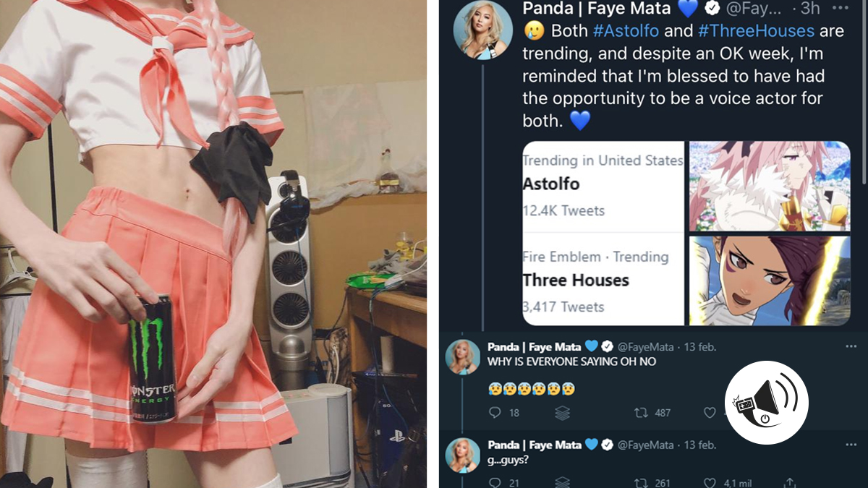This screenshot has width=868, height=488.
Task: Click the megaphone sound logo badge
Action: pyautogui.click(x=767, y=402)
